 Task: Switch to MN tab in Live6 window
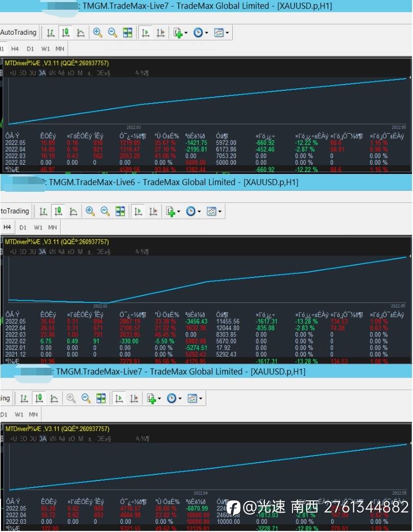pyautogui.click(x=52, y=227)
